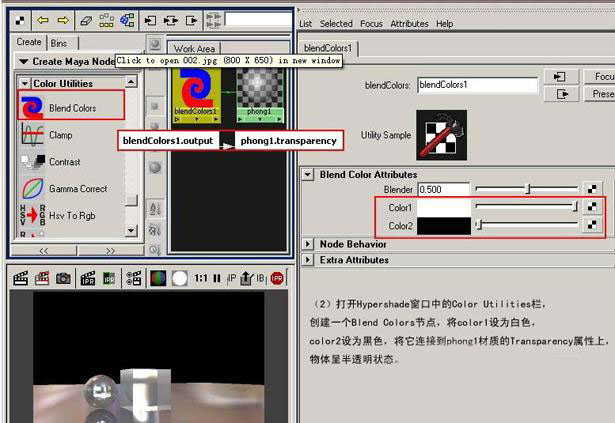This screenshot has width=615, height=423.
Task: Adjust the Blender slider
Action: tap(526, 189)
